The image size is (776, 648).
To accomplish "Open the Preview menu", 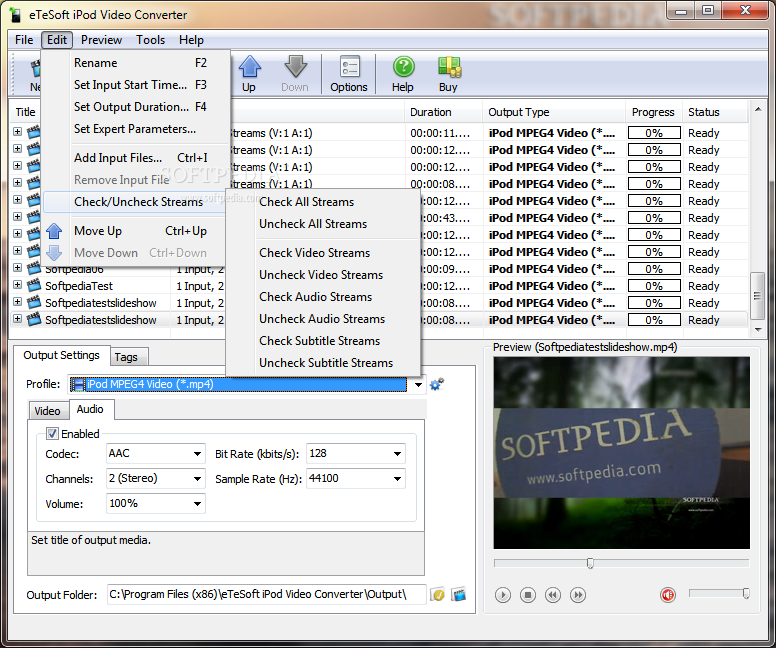I will coord(101,40).
